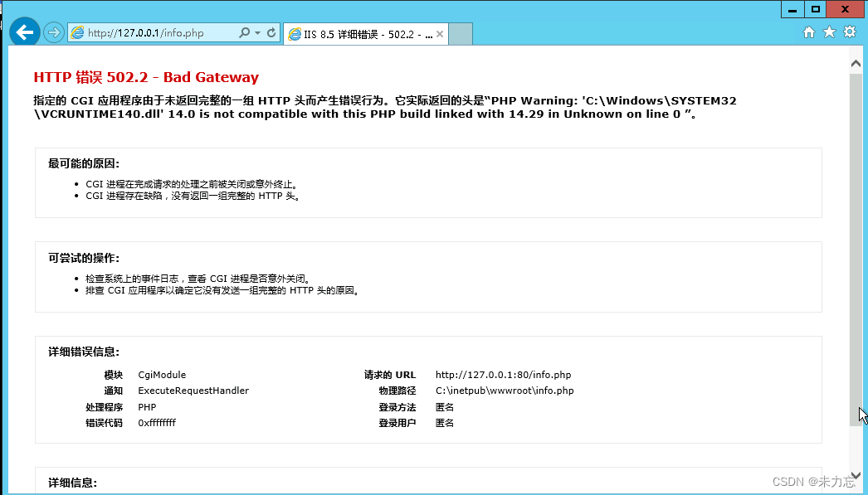This screenshot has height=495, width=868.
Task: Click the 最可能的原因 section heading
Action: click(x=84, y=163)
